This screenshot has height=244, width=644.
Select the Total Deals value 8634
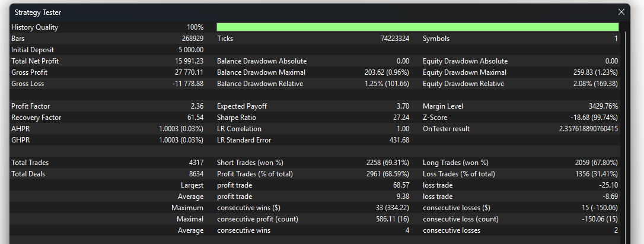196,173
